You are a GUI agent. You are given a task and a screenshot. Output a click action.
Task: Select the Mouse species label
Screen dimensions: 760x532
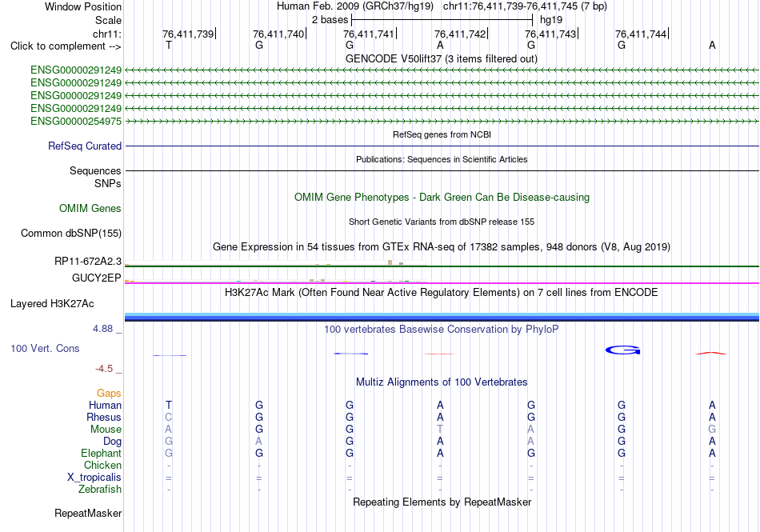click(x=106, y=430)
